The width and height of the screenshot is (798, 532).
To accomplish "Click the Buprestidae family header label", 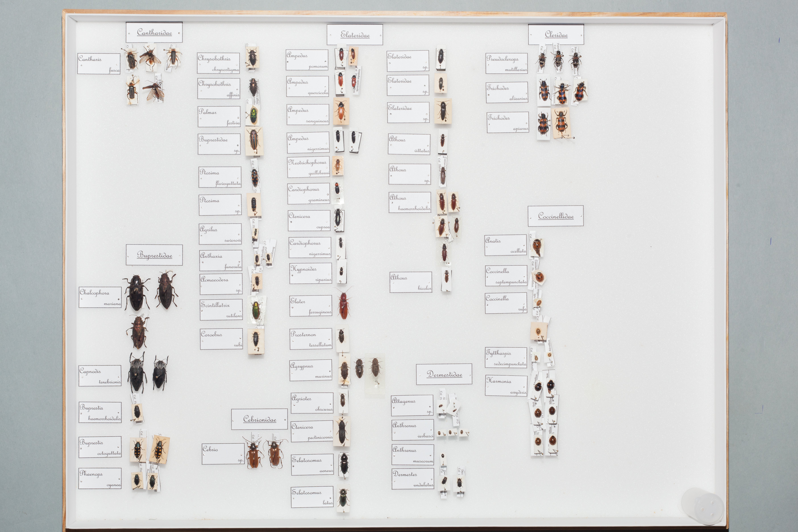I will click(154, 255).
